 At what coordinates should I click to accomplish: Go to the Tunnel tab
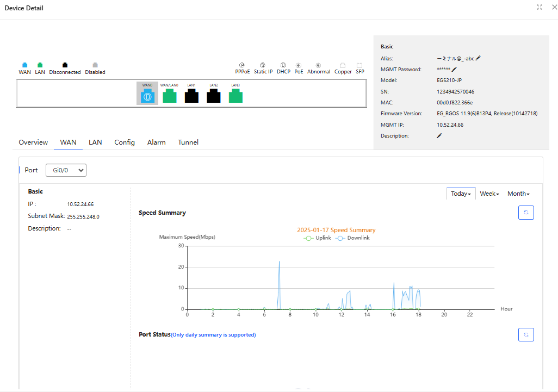pyautogui.click(x=188, y=142)
